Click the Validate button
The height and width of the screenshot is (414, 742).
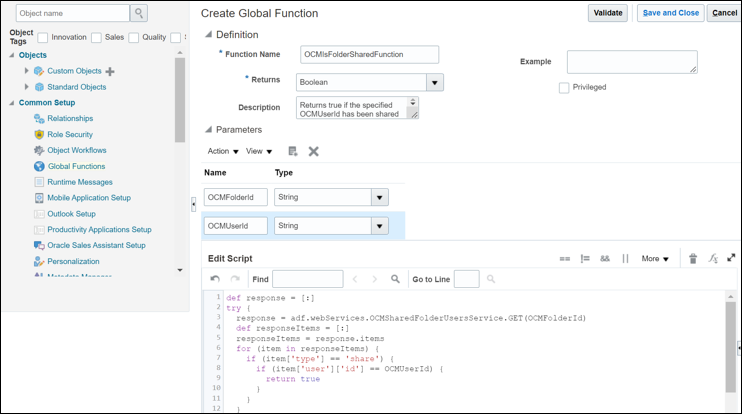(608, 13)
